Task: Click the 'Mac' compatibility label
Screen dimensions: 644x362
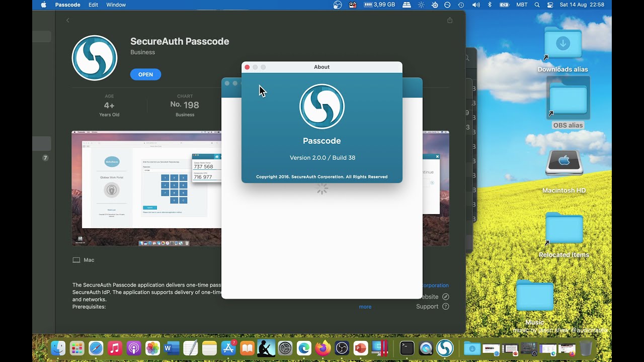Action: click(x=84, y=260)
